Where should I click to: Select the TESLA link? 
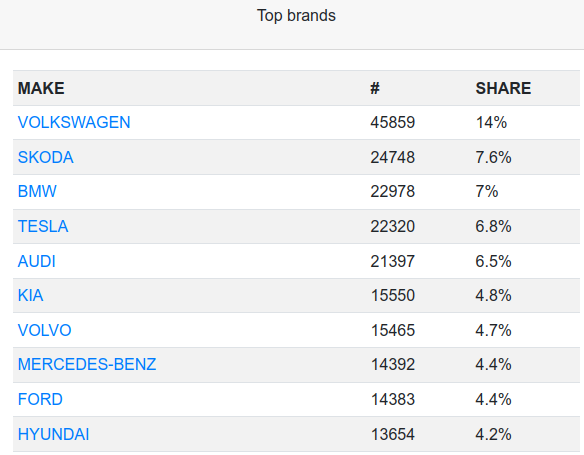[x=43, y=226]
